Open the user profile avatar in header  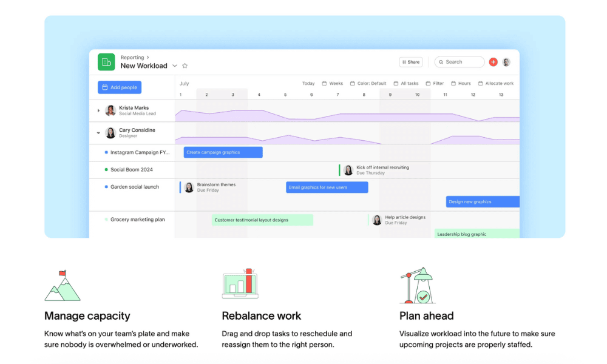tap(506, 62)
